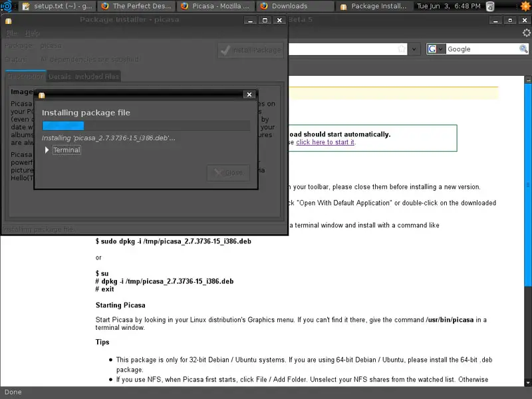The width and height of the screenshot is (532, 399).
Task: Click the panel icon right of the clock
Action: click(x=490, y=7)
